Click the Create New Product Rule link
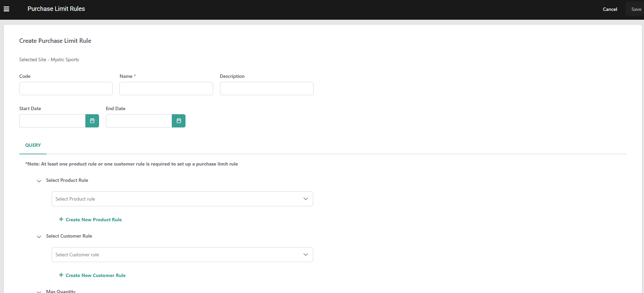The height and width of the screenshot is (293, 644). (94, 220)
